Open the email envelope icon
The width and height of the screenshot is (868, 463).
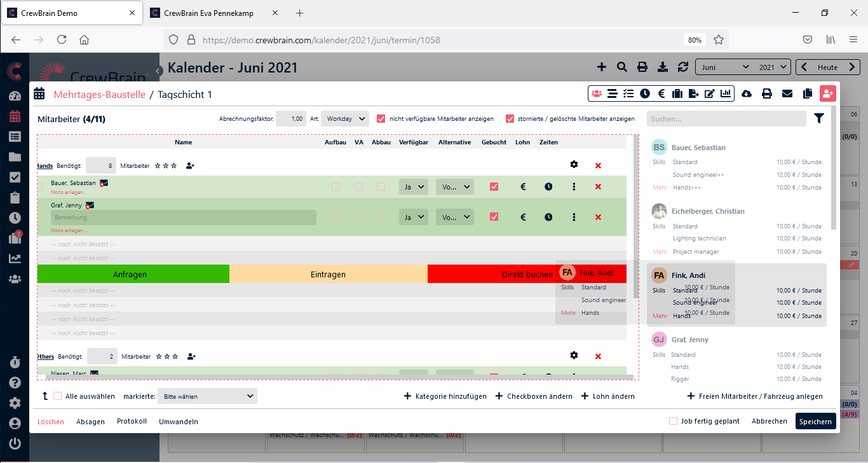tap(787, 93)
